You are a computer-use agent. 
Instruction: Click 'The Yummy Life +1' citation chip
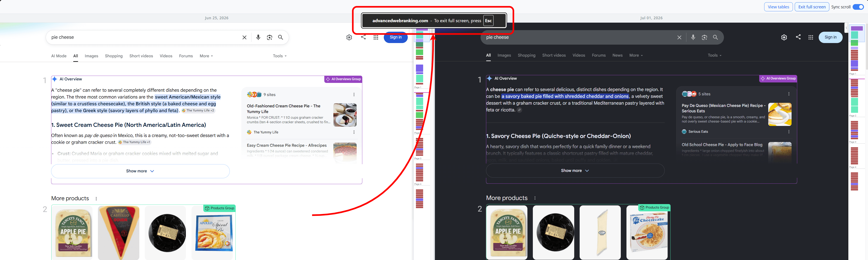coord(134,142)
